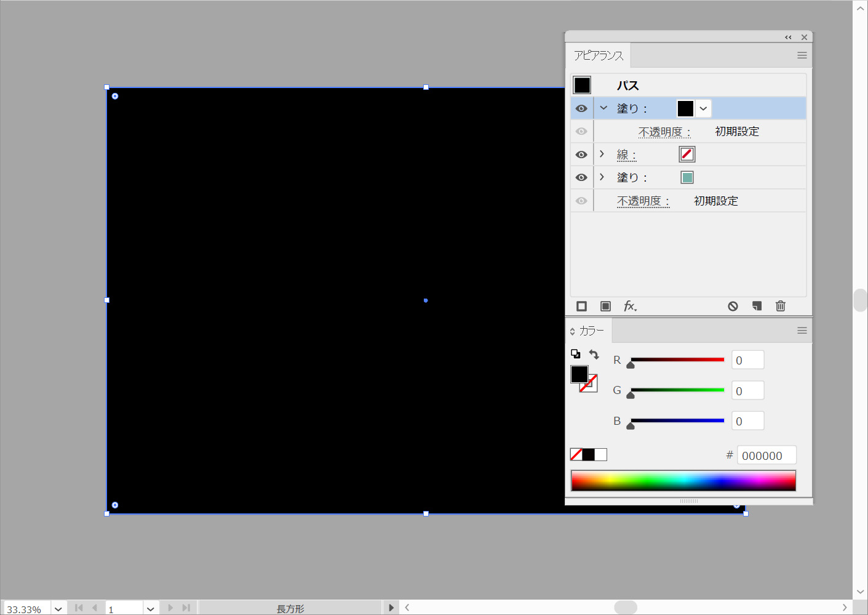Toggle visibility of the stroke row
This screenshot has width=868, height=615.
[581, 155]
